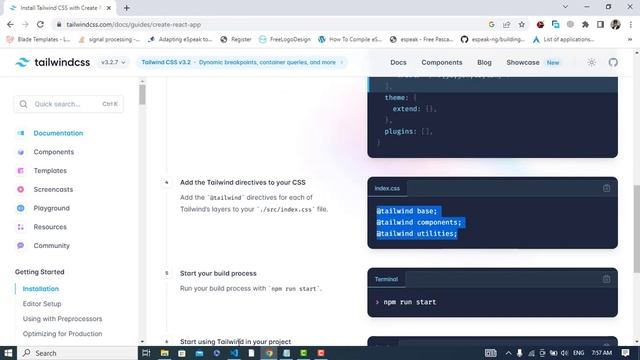Open the Register bookmark
The width and height of the screenshot is (640, 360).
click(236, 39)
